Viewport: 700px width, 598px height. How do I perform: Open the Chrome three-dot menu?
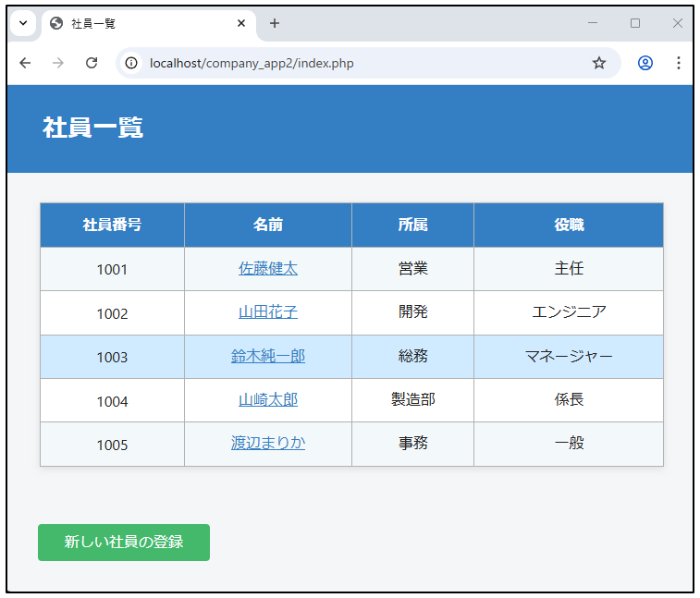click(x=679, y=63)
